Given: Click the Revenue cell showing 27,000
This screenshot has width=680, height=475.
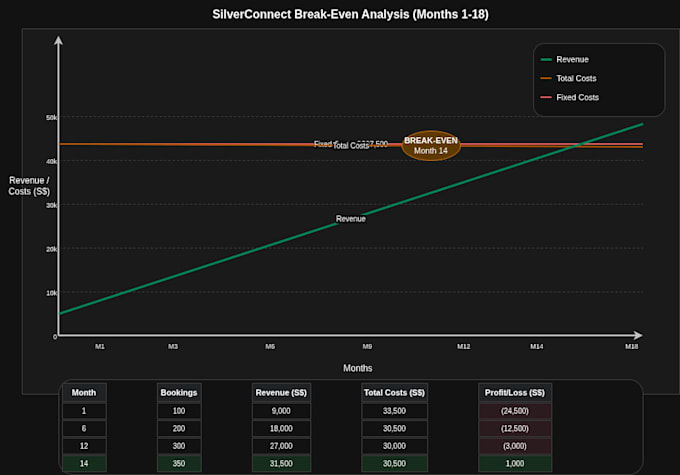Looking at the screenshot, I should click(x=281, y=446).
